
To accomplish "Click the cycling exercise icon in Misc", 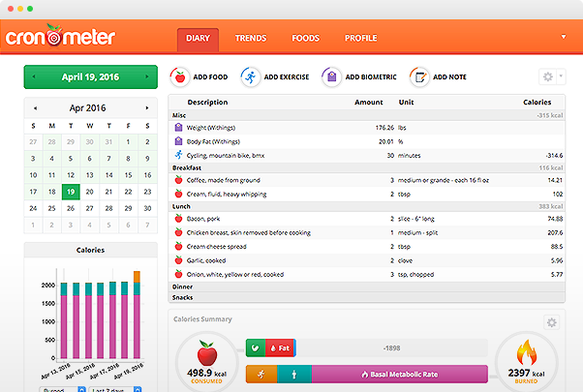I will 178,154.
